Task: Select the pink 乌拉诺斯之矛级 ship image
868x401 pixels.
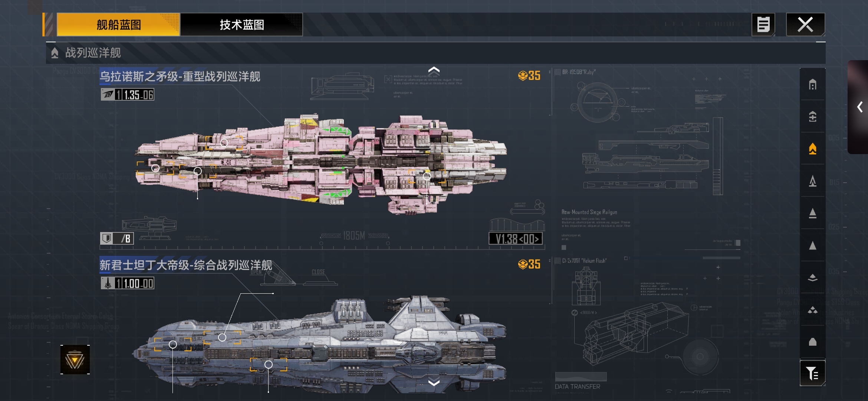Action: coord(321,163)
